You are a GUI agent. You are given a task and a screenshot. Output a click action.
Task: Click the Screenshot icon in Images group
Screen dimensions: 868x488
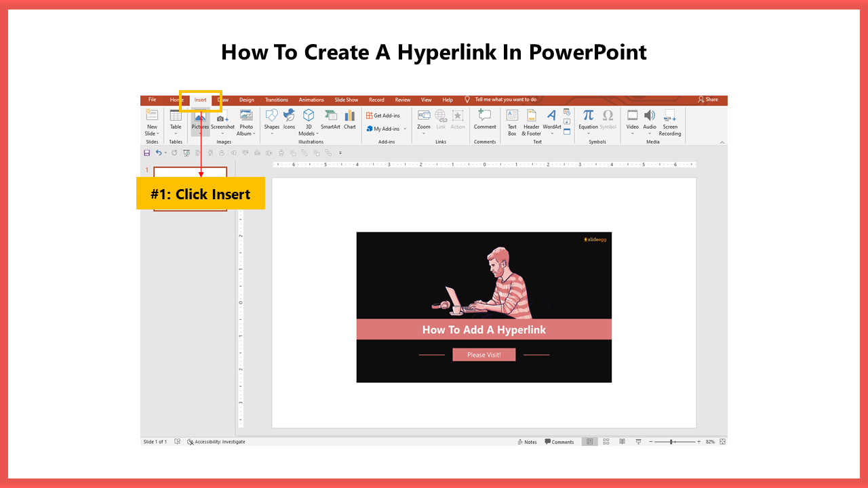[x=222, y=115]
